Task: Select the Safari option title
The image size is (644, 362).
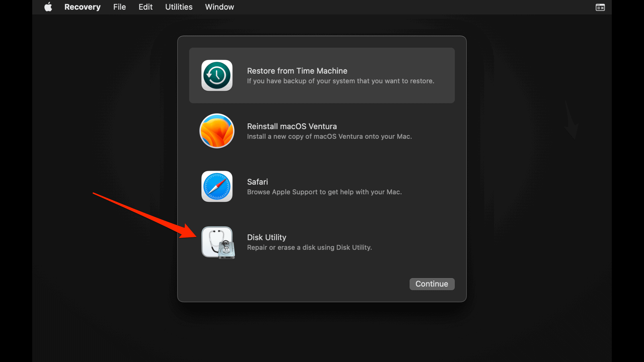Action: tap(257, 182)
